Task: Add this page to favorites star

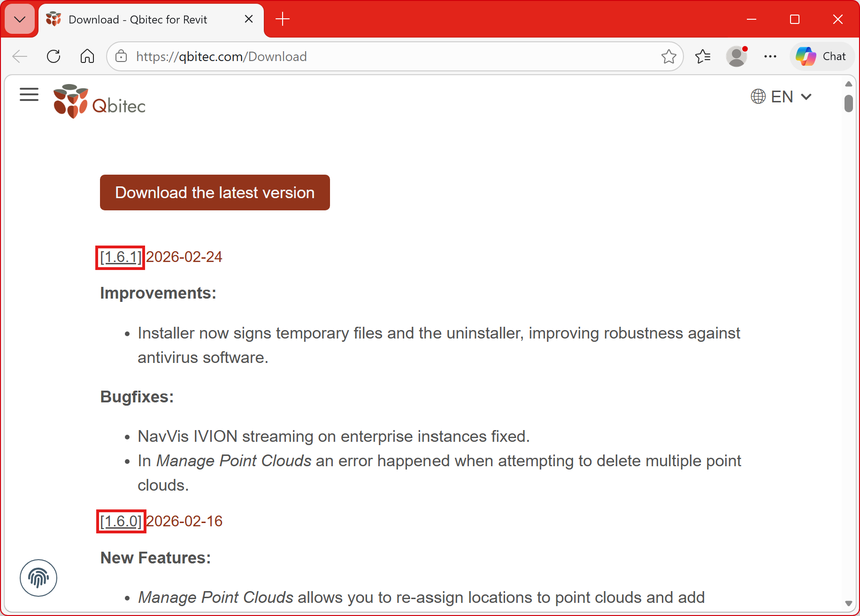Action: click(x=668, y=56)
